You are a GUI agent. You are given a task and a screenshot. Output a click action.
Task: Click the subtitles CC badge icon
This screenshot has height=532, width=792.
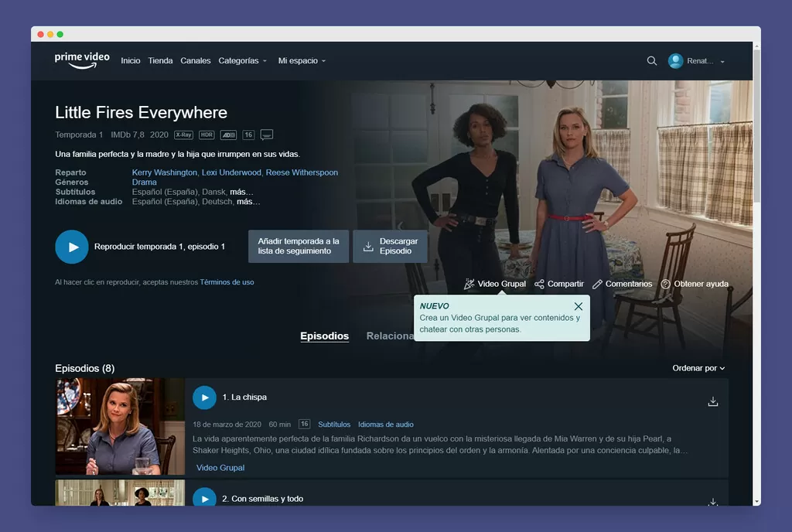[267, 135]
